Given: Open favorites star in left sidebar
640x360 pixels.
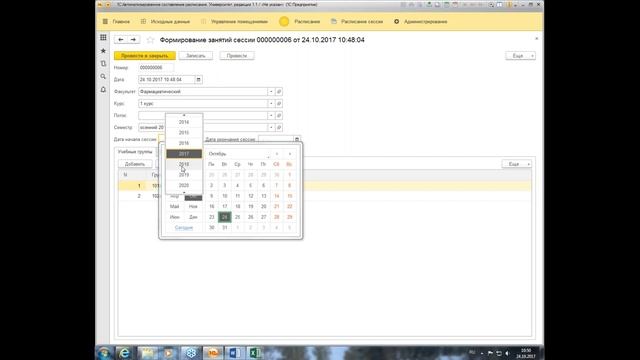Looking at the screenshot, I should [x=103, y=51].
